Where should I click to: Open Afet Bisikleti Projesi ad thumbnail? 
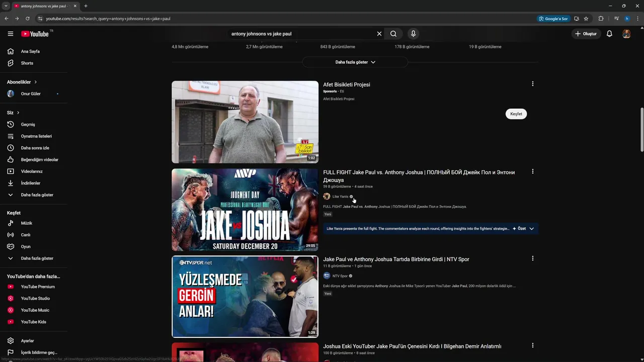pos(245,122)
